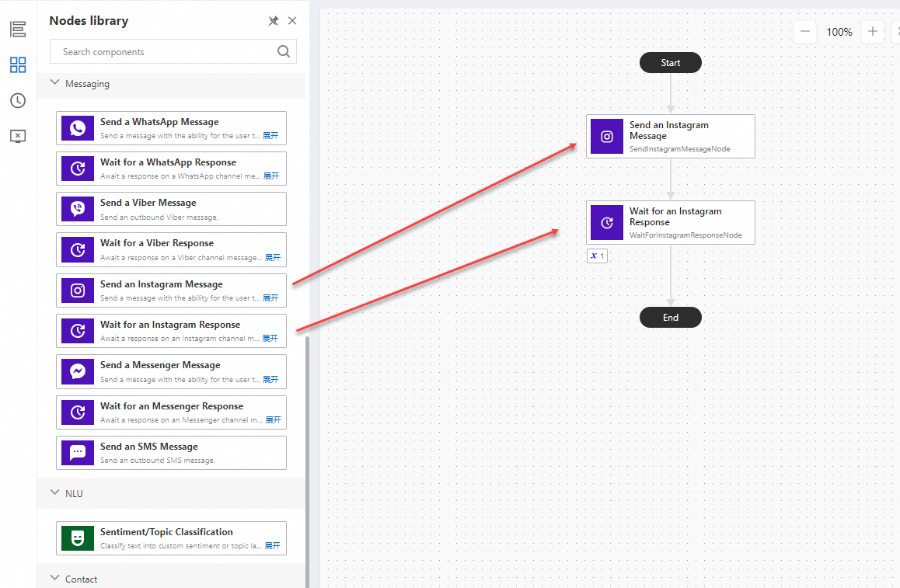Click the Instagram icon on canvas node

[607, 137]
